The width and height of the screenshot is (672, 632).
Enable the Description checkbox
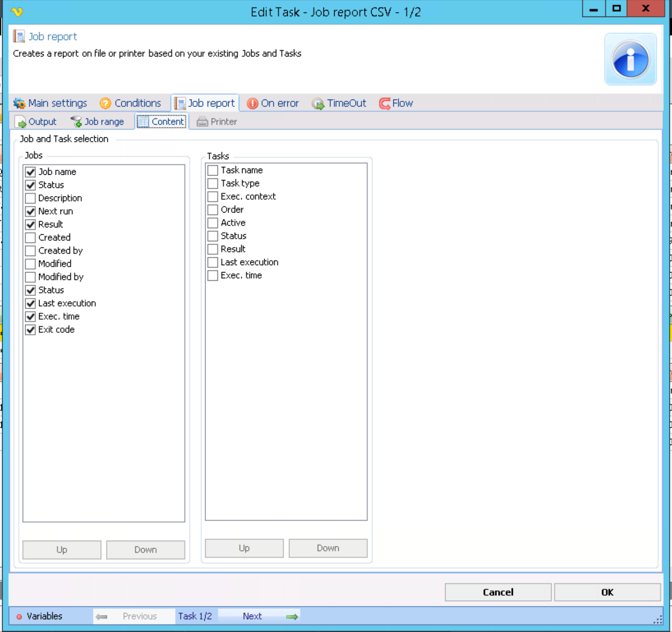[x=30, y=198]
